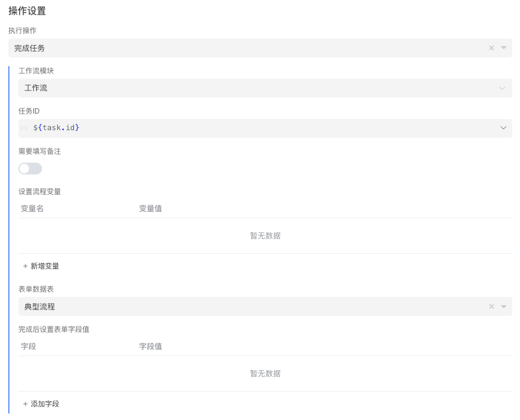This screenshot has height=420, width=520.
Task: Click 暂无数据 in the 设置流程变量 table
Action: pos(265,235)
